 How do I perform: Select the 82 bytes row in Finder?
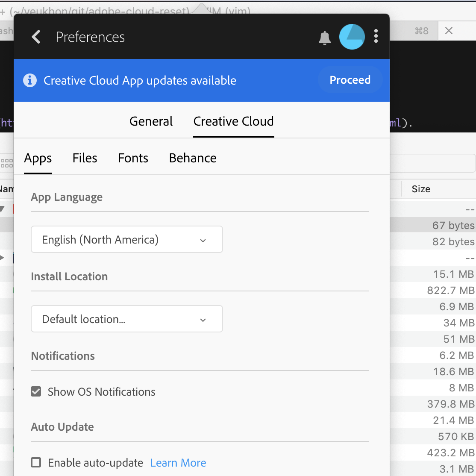433,241
